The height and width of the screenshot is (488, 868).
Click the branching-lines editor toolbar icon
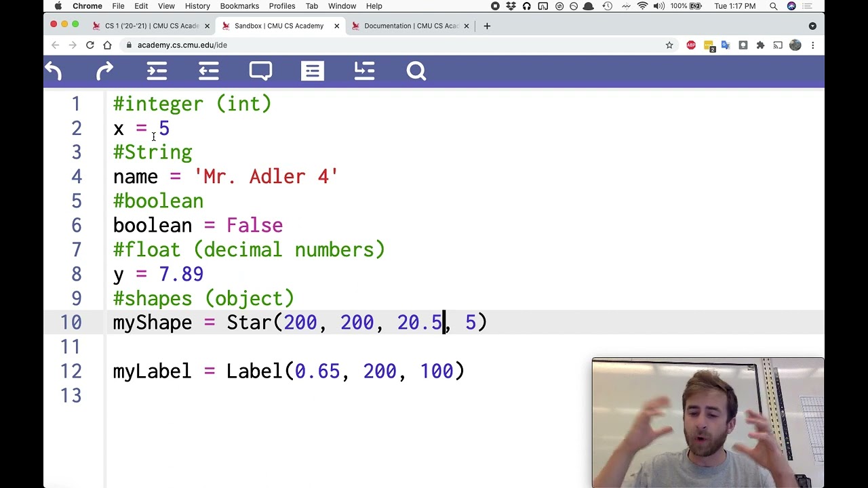(x=364, y=71)
